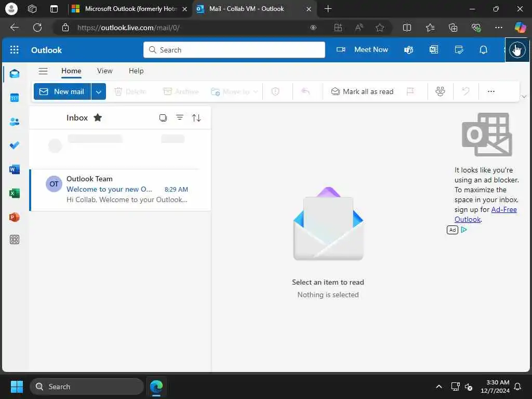Image resolution: width=532 pixels, height=399 pixels.
Task: Toggle the hamburger navigation pane button
Action: [43, 71]
